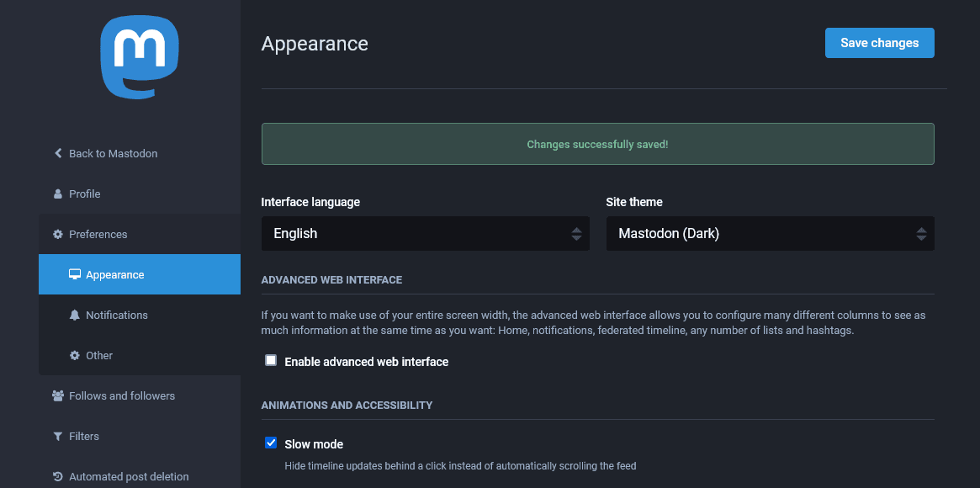Open the Site theme dropdown

coord(770,234)
